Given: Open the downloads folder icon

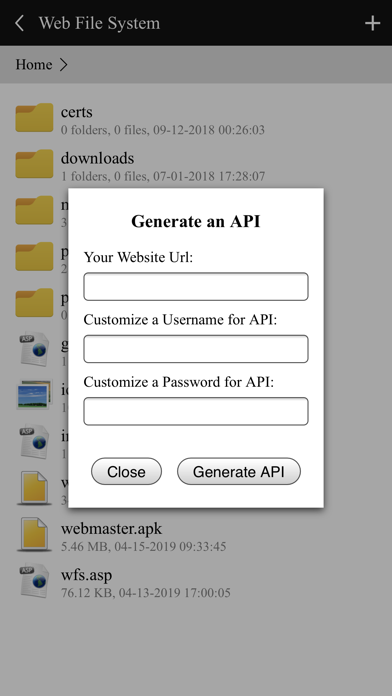Looking at the screenshot, I should click(34, 164).
